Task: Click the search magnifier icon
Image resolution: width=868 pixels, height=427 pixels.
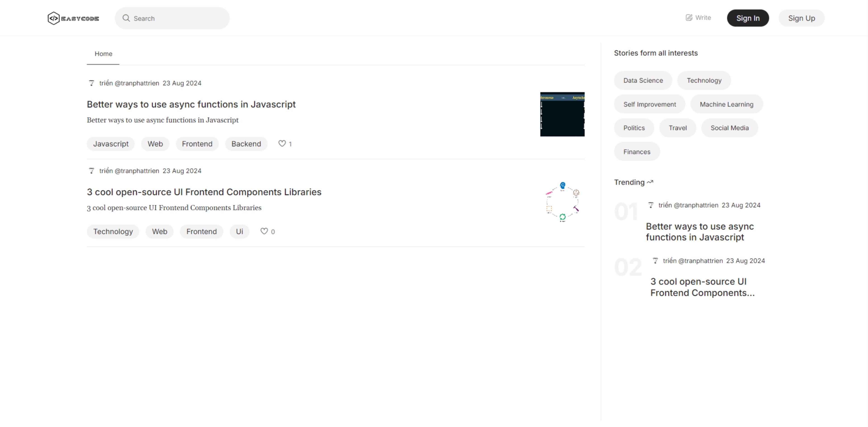Action: pos(126,18)
